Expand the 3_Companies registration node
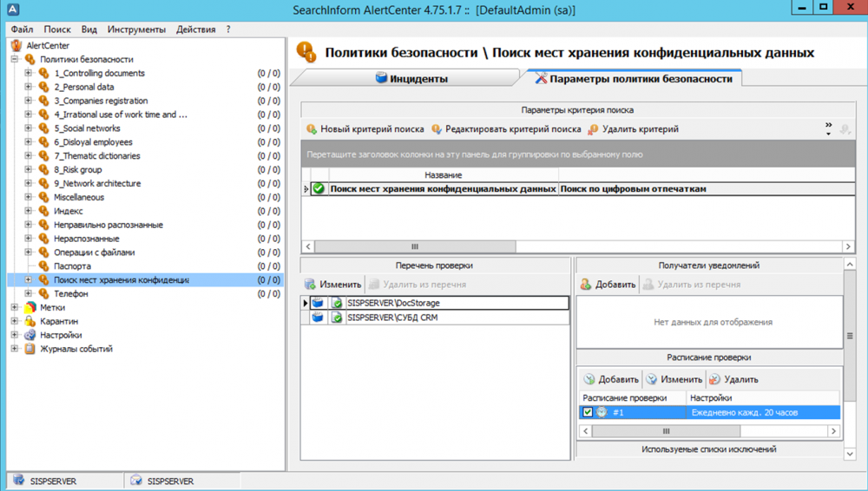868x491 pixels. (29, 101)
